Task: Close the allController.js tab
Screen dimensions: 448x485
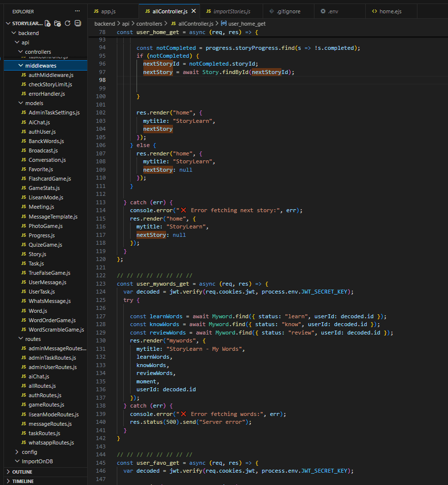Action: [x=194, y=11]
